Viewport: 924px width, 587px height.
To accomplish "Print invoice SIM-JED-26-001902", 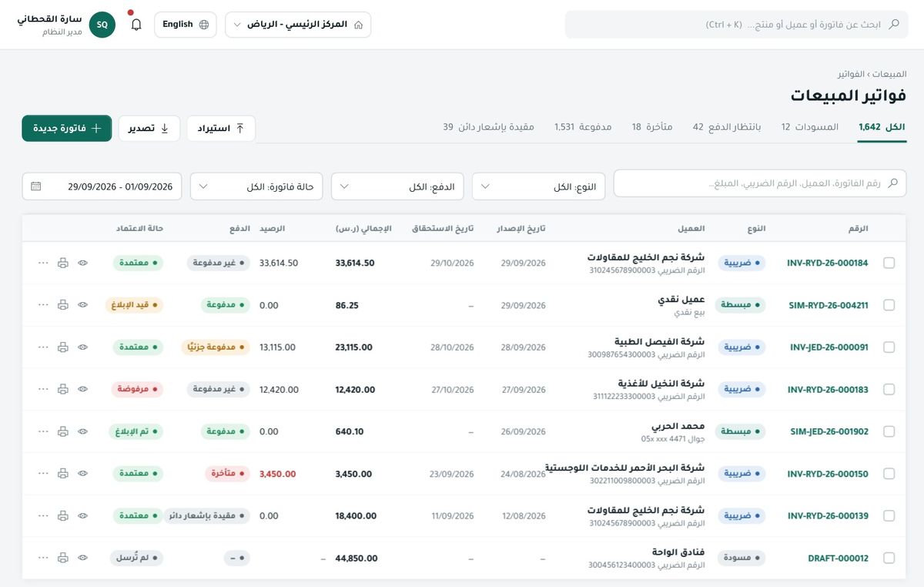I will point(63,431).
